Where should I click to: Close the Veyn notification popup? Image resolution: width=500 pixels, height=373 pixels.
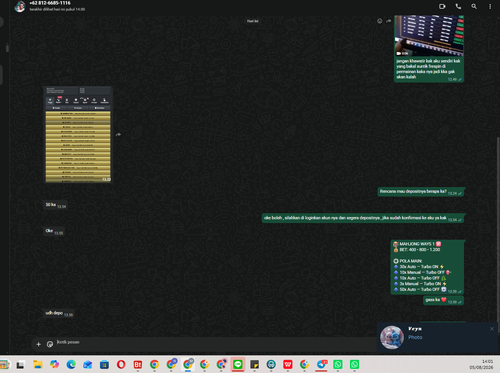492,329
